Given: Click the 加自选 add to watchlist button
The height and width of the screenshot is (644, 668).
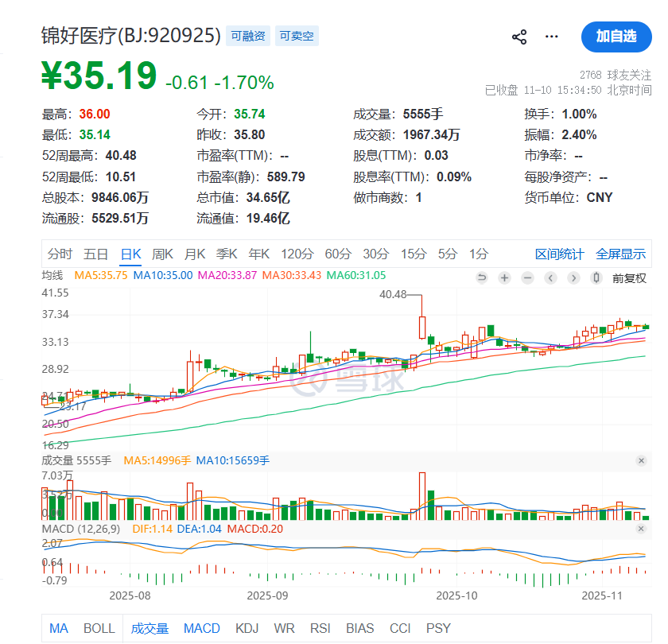Looking at the screenshot, I should point(616,37).
